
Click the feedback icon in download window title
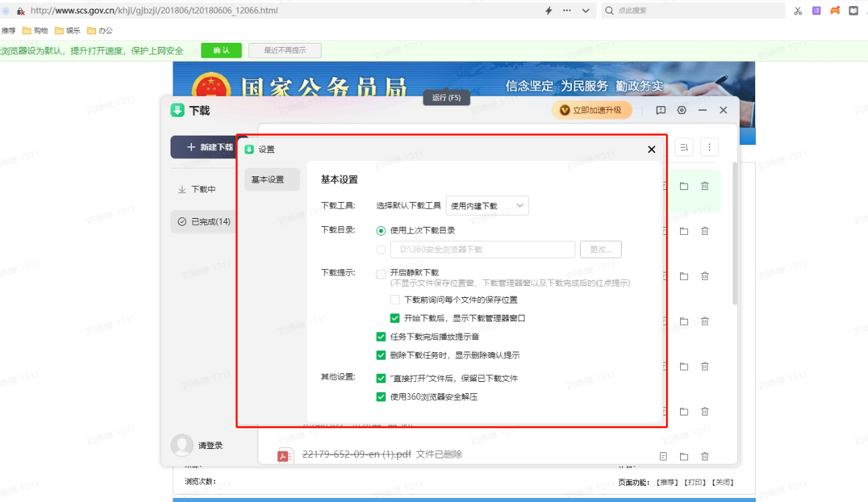661,110
